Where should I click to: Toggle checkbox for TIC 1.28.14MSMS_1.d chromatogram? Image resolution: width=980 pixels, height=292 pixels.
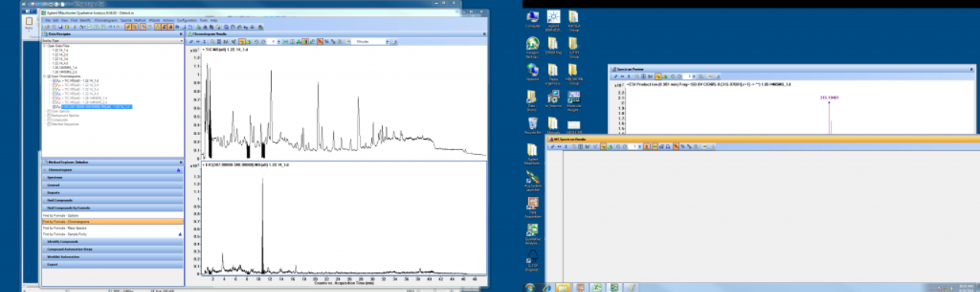(54, 98)
